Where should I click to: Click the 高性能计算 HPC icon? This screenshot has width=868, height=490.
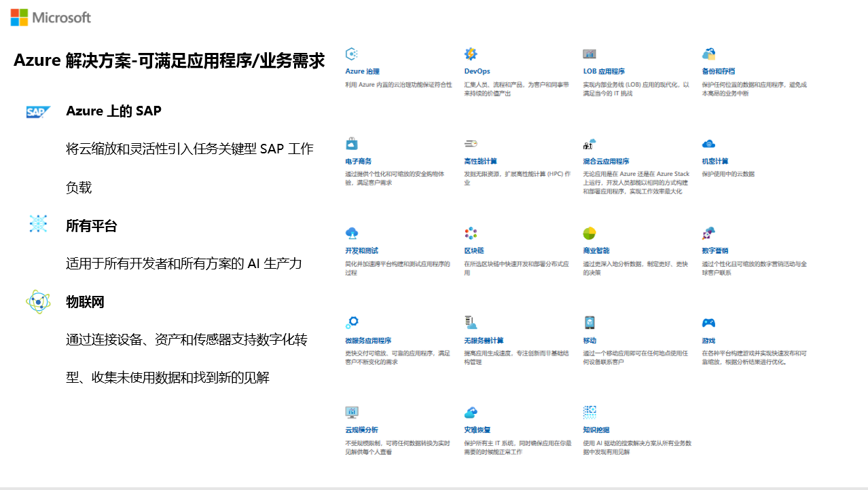point(469,143)
